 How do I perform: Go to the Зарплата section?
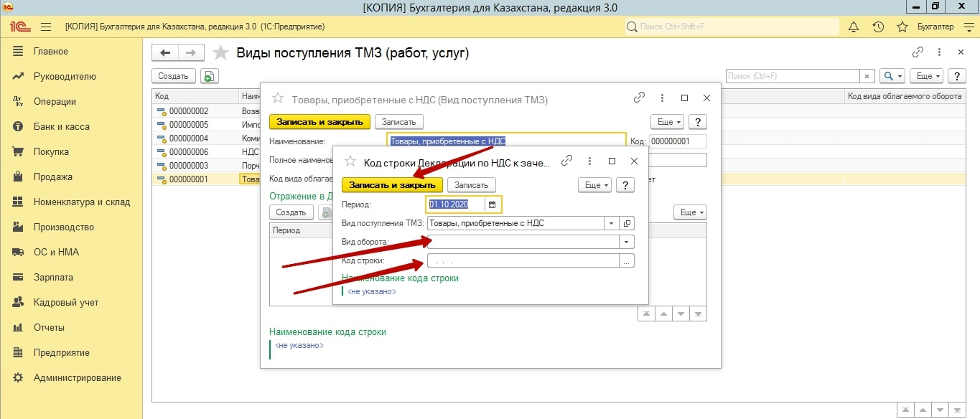(x=53, y=278)
